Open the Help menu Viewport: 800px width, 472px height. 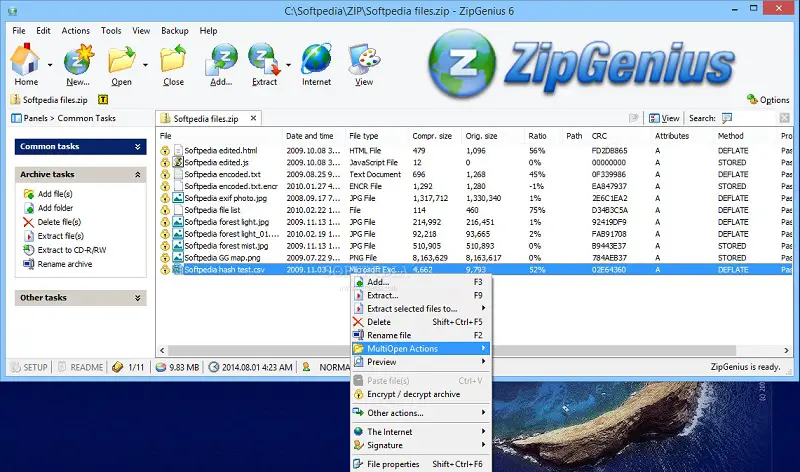point(208,31)
